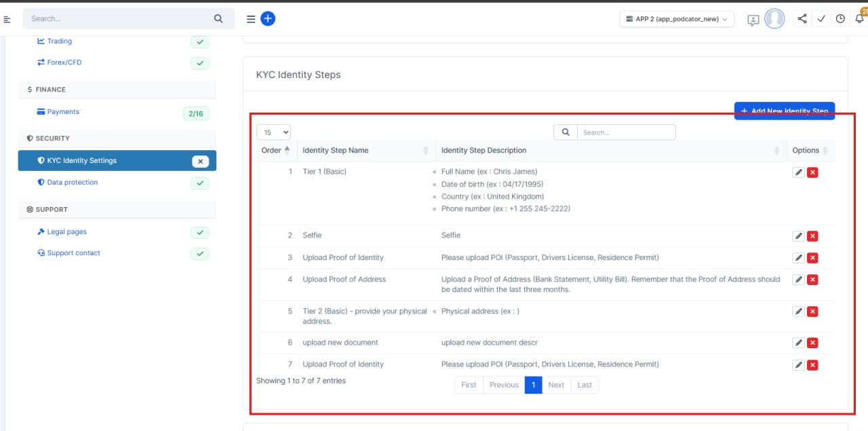This screenshot has height=431, width=868.
Task: Open Payments in the Finance section
Action: [63, 112]
